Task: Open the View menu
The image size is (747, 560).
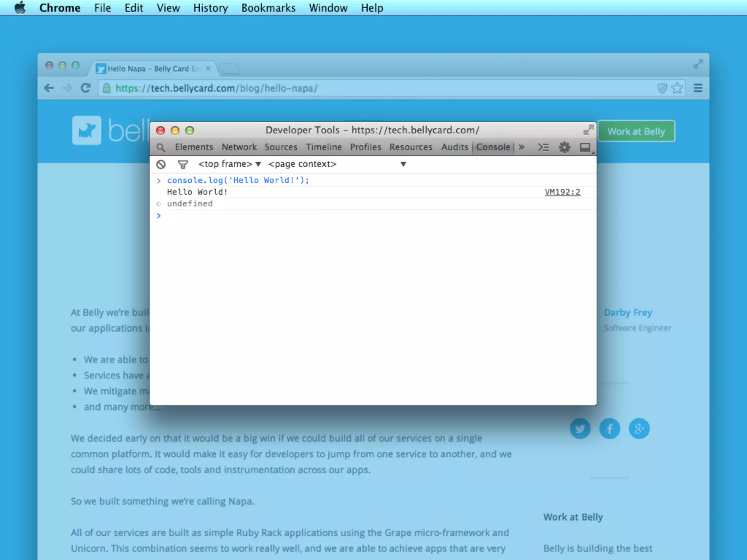Action: pos(168,8)
